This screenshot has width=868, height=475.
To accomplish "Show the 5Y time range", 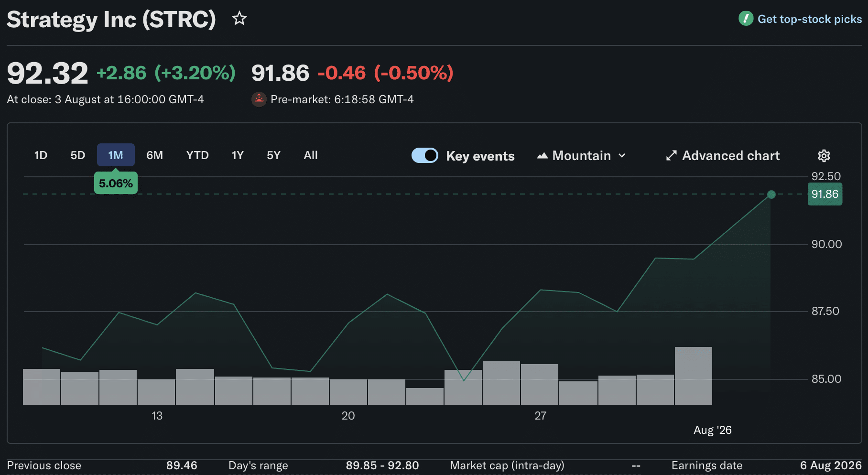I will 273,155.
